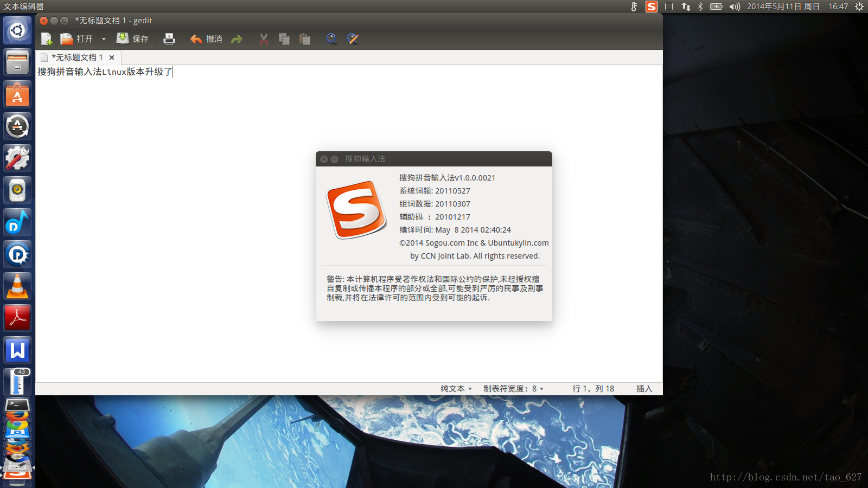Image resolution: width=868 pixels, height=488 pixels.
Task: Launch Ubuntu Software Center from the dock
Action: 17,94
